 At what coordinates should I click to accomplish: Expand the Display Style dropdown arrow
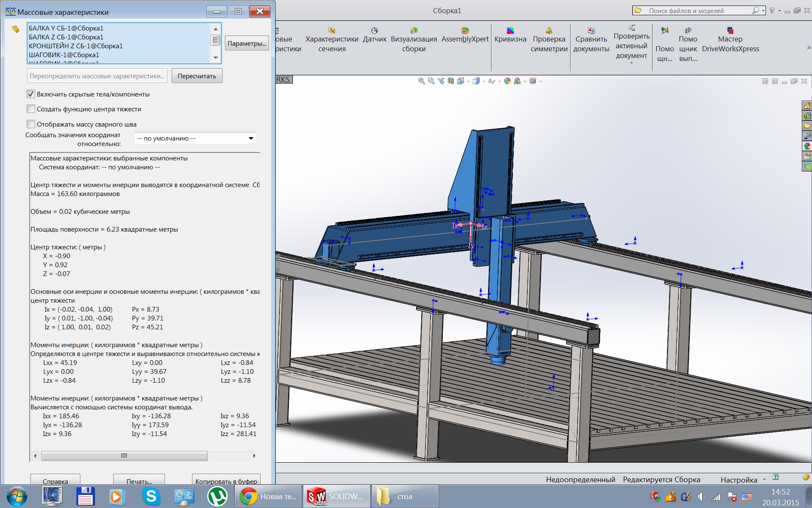[484, 81]
